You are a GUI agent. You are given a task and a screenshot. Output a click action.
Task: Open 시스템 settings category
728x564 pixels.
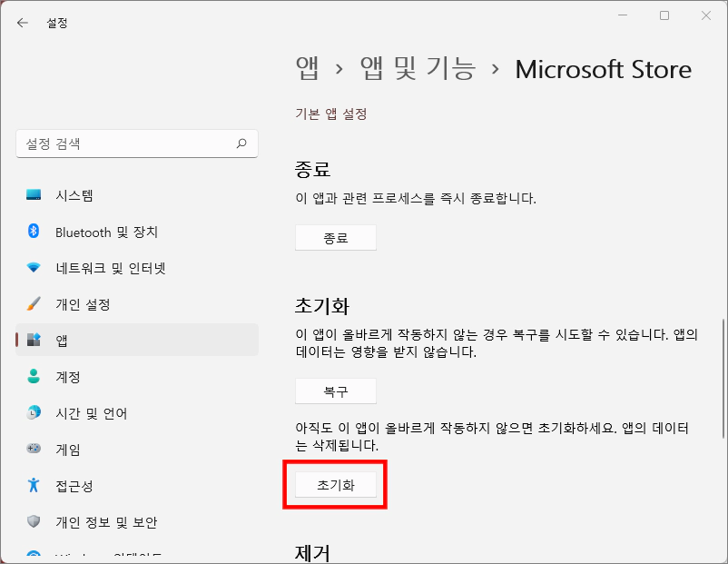tap(137, 195)
